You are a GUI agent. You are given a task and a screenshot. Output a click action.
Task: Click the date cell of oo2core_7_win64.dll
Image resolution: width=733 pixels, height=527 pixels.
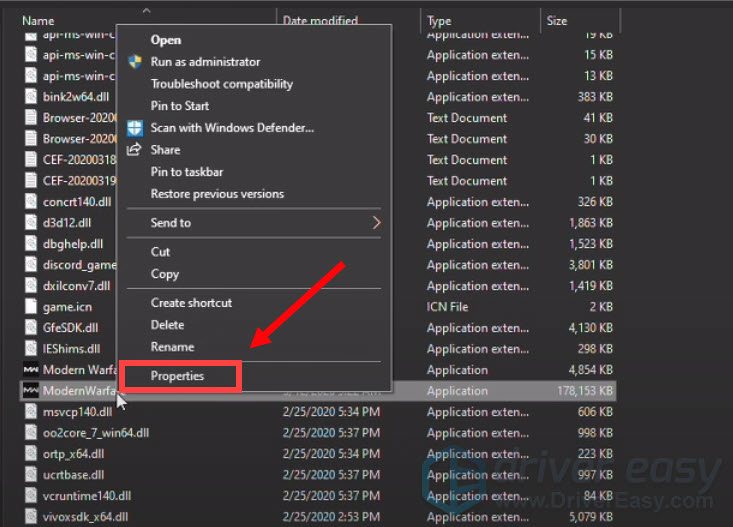[331, 433]
